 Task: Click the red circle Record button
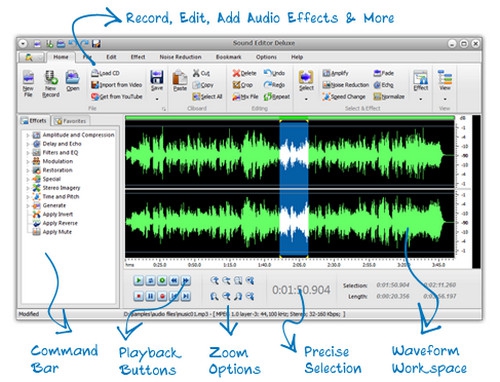pyautogui.click(x=162, y=296)
